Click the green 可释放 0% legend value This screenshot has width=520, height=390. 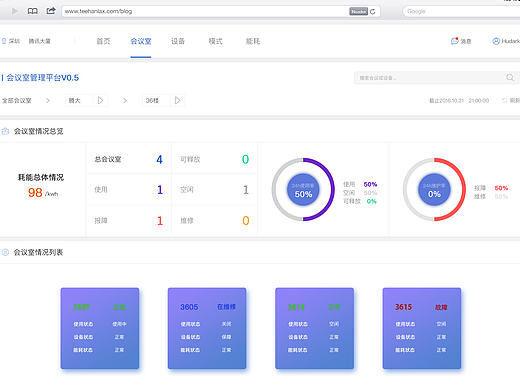pyautogui.click(x=371, y=201)
